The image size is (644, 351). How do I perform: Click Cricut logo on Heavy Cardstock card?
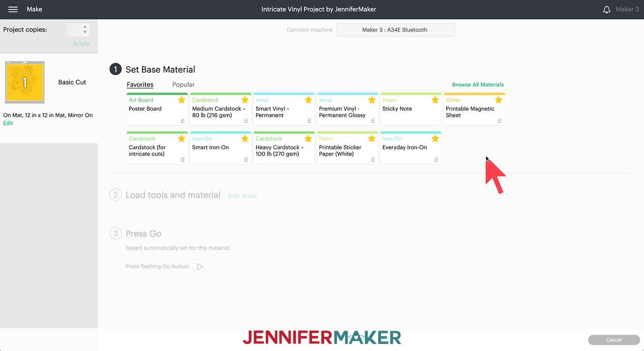click(x=310, y=160)
